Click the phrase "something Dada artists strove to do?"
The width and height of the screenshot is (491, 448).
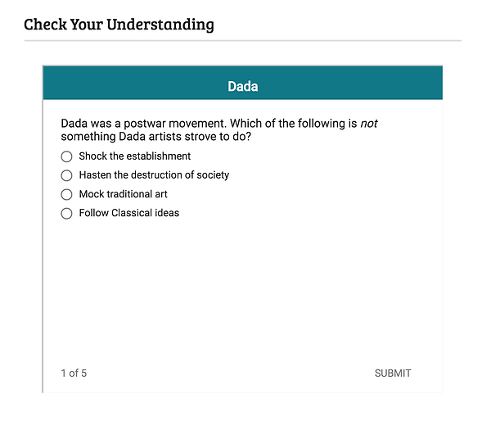point(155,137)
